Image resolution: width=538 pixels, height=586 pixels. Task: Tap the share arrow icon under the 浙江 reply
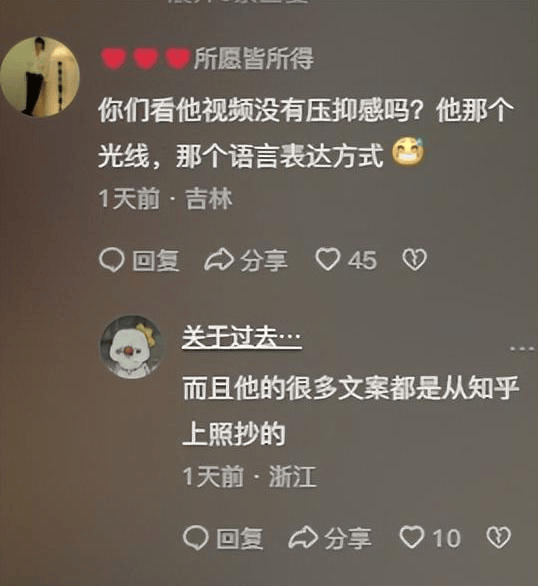point(303,538)
